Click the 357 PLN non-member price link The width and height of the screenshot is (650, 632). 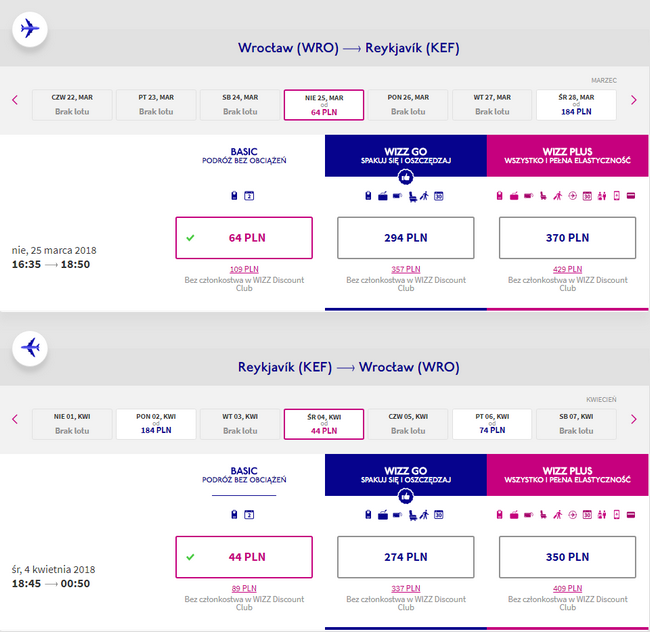coord(405,269)
